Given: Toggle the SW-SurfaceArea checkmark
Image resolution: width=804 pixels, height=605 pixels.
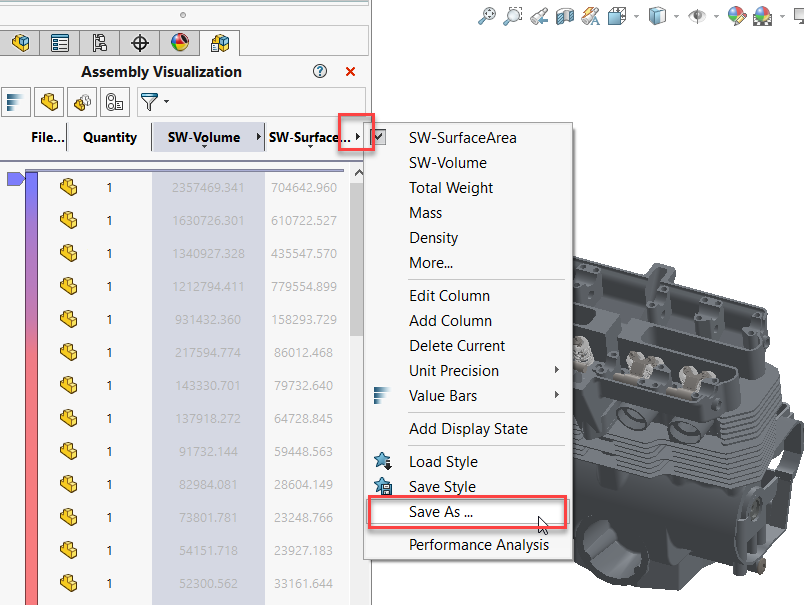Looking at the screenshot, I should (x=378, y=137).
